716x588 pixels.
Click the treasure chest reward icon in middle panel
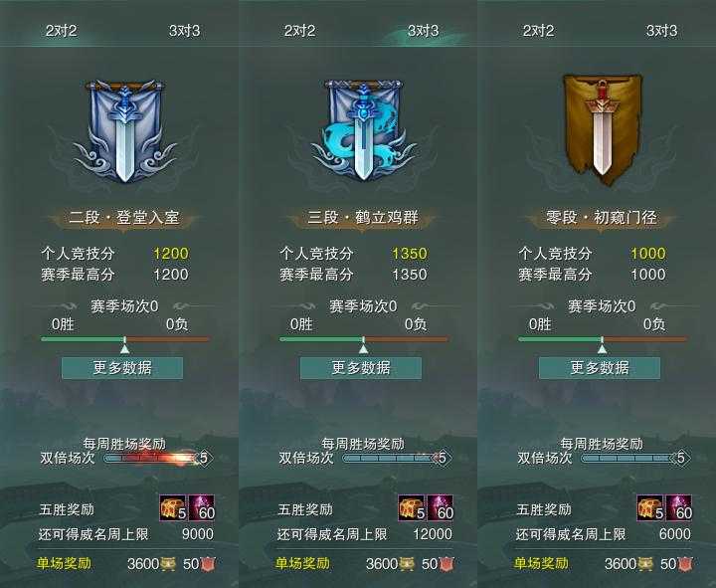click(x=412, y=508)
